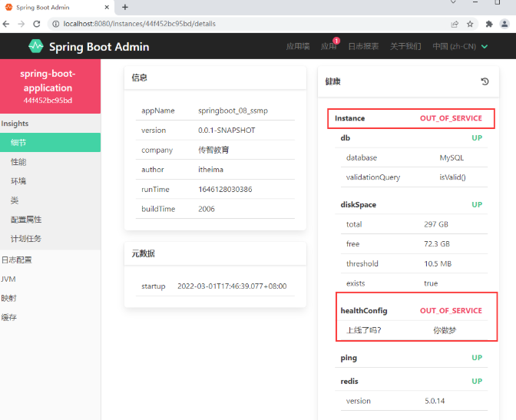The image size is (516, 420).
Task: Collapse the Insights sidebar section
Action: click(51, 124)
